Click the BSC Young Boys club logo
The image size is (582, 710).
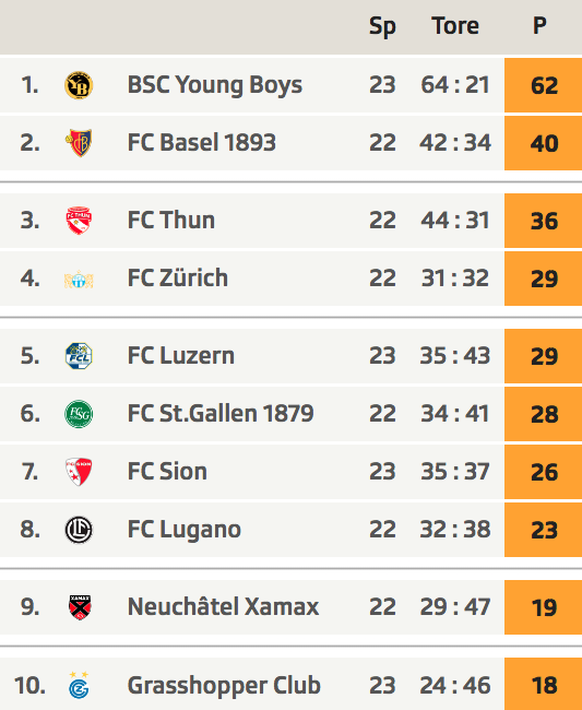pyautogui.click(x=79, y=85)
